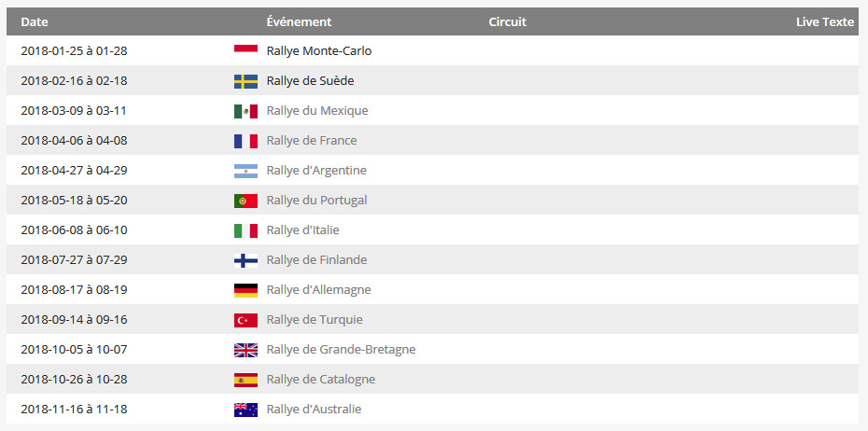Open the Rallye de Grande-Bretagne link

point(341,350)
